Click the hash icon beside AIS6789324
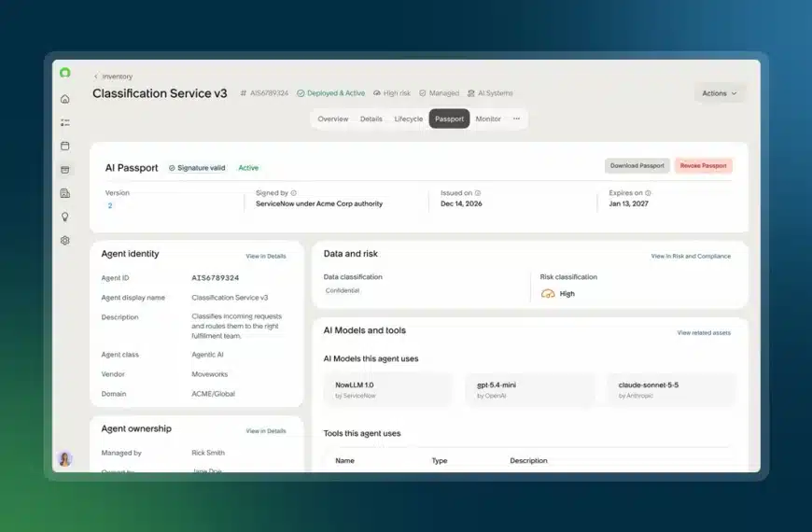The image size is (812, 532). [243, 93]
